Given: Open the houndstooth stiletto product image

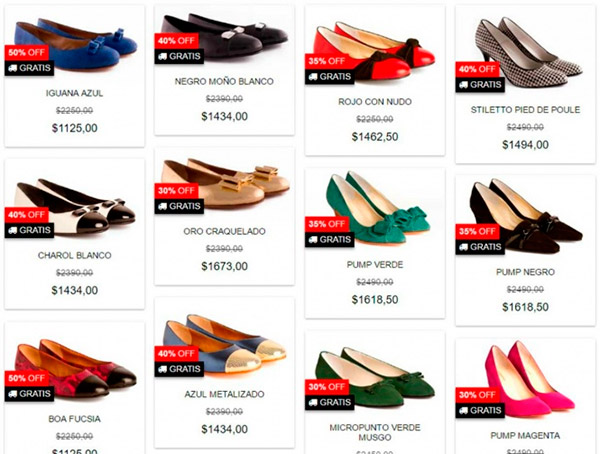Looking at the screenshot, I should 528,52.
